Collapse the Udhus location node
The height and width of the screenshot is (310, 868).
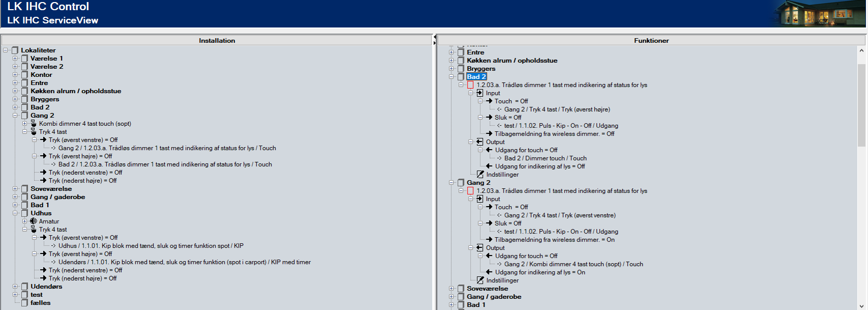[15, 213]
